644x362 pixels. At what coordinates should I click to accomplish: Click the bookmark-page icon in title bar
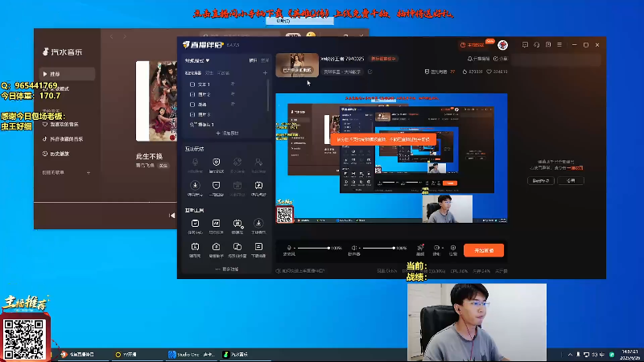548,45
